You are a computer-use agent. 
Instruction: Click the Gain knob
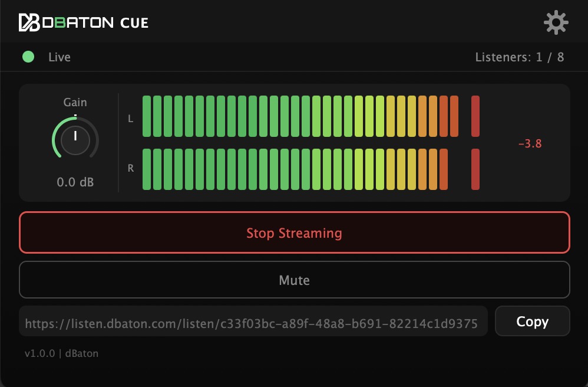click(75, 138)
